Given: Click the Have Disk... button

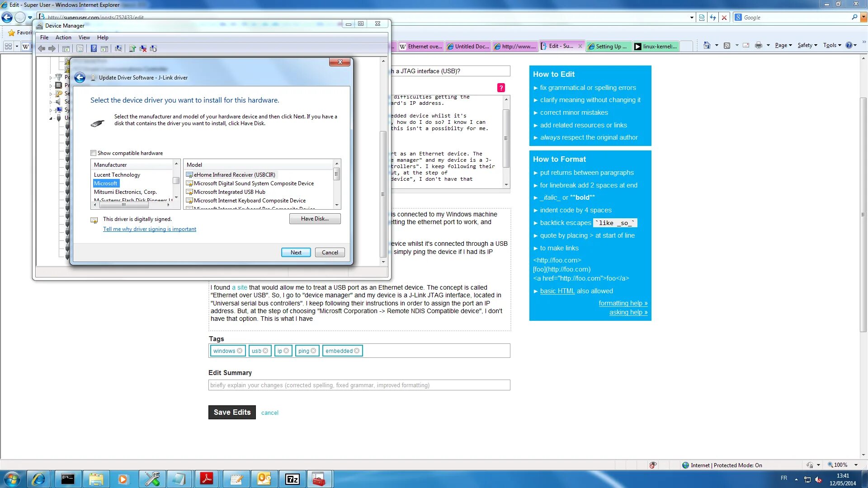Looking at the screenshot, I should click(x=315, y=219).
